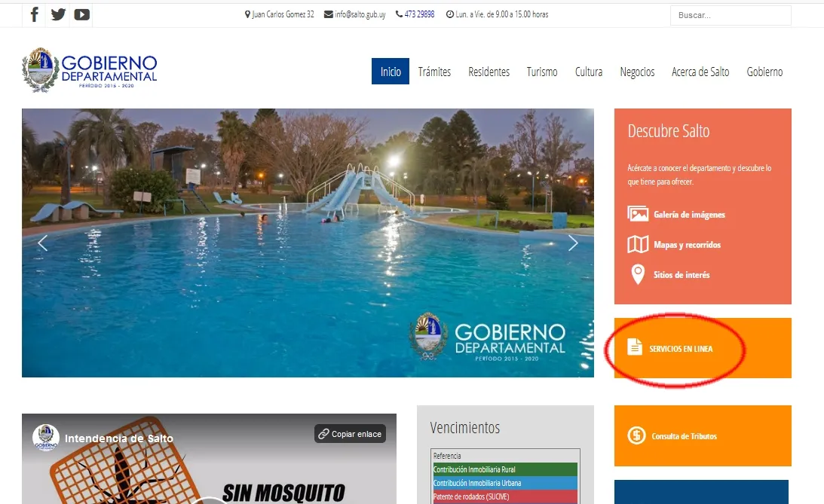Screen dimensions: 824x504
Task: Click the Copiar enlace button on video
Action: (350, 434)
